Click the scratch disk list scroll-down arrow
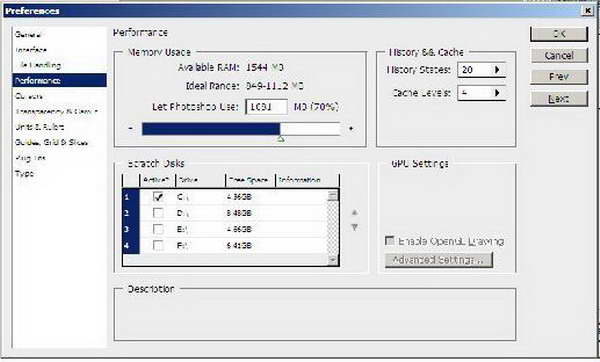This screenshot has width=600, height=362. [x=333, y=260]
